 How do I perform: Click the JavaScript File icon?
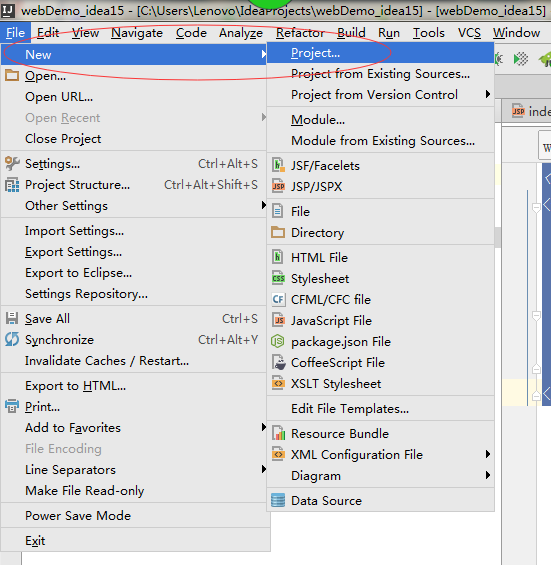[278, 320]
